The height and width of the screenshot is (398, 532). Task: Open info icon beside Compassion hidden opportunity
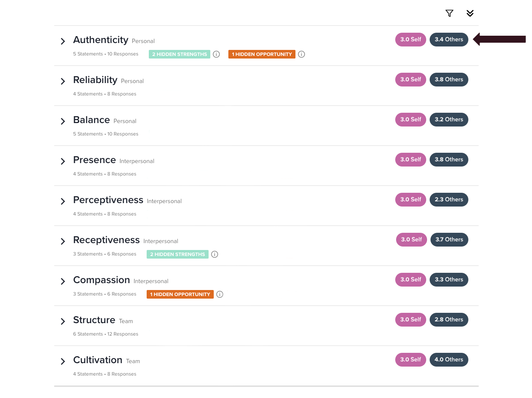coord(220,294)
